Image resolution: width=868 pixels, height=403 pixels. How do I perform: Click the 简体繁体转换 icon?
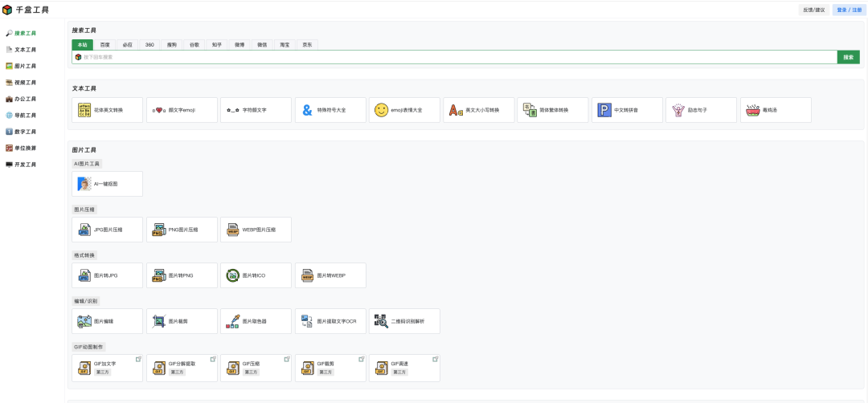[530, 110]
